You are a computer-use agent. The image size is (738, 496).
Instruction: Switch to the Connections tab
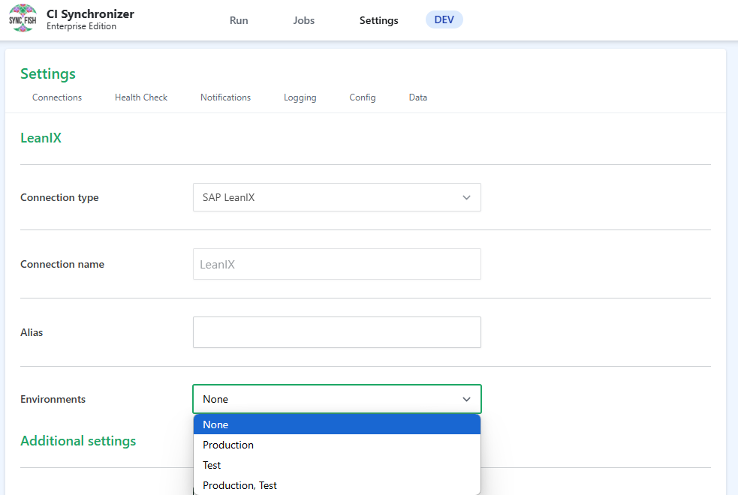(57, 97)
